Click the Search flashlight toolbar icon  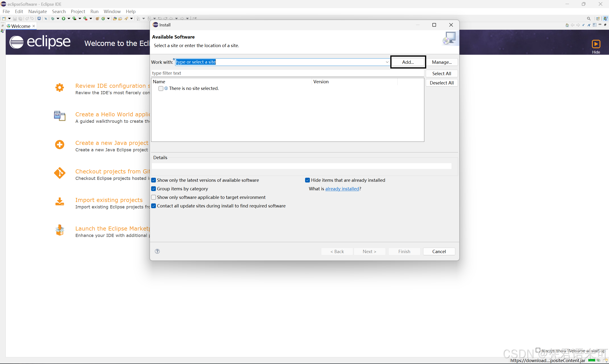coord(126,18)
